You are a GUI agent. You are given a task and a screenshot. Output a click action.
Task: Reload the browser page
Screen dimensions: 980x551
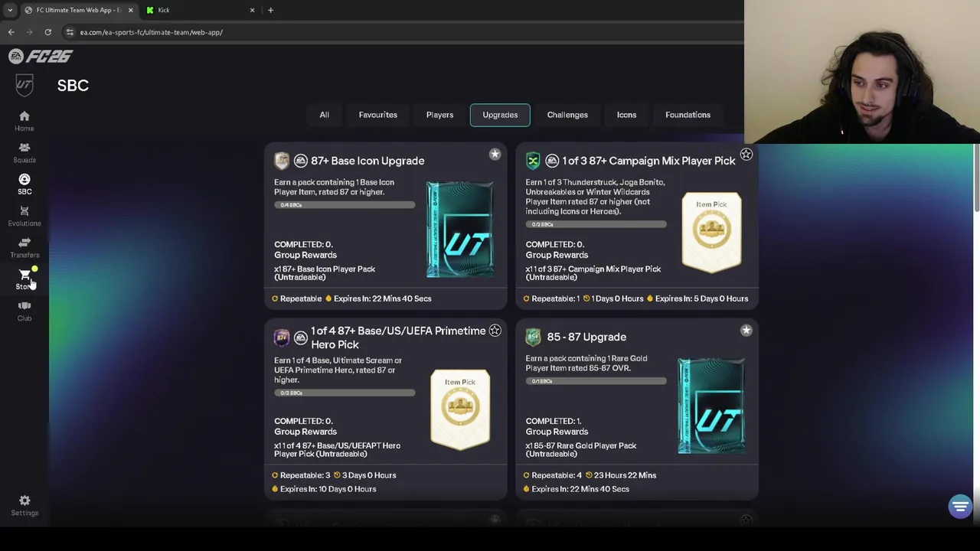[47, 32]
